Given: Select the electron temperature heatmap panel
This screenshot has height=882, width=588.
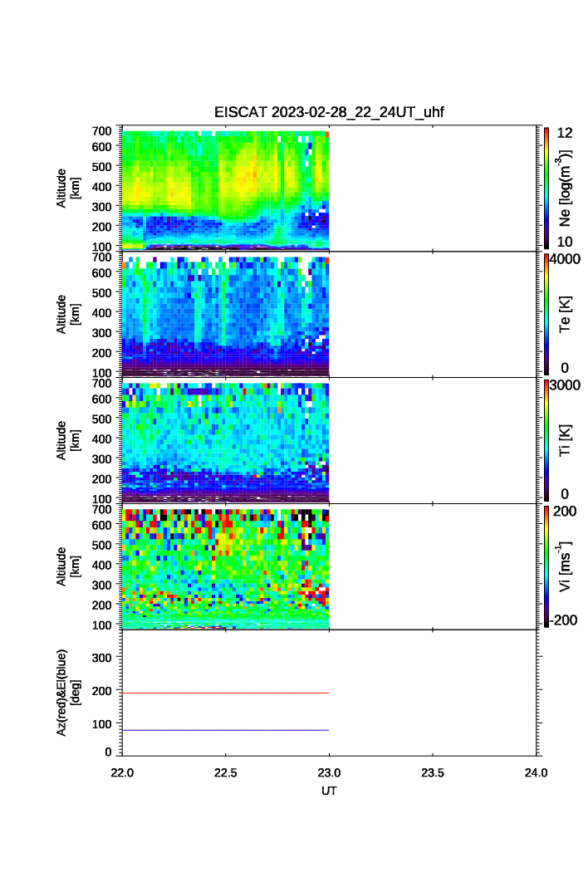Looking at the screenshot, I should (226, 315).
